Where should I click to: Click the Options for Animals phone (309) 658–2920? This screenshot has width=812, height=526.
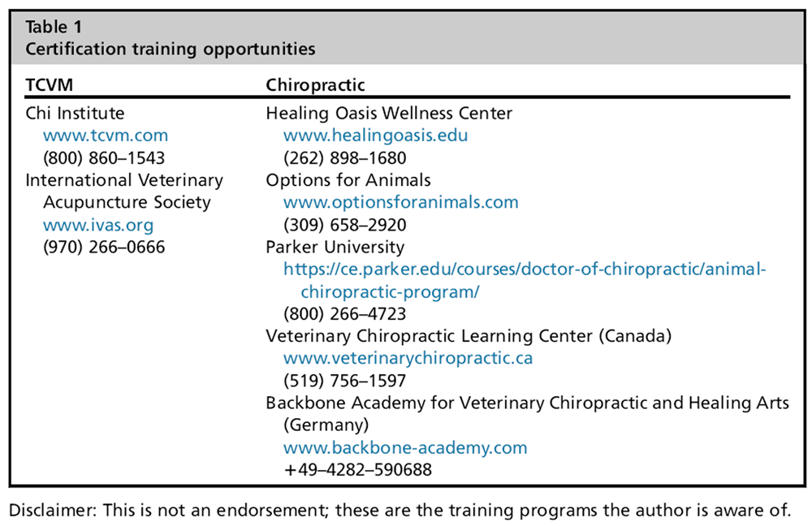pos(344,225)
